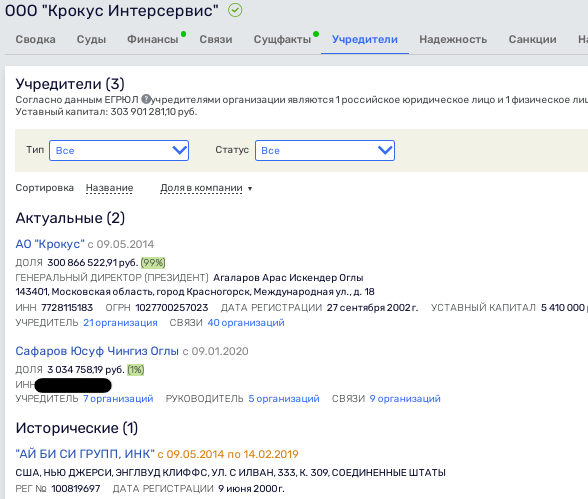588x499 pixels.
Task: Open Крокус's 21 организация founder link
Action: [x=120, y=323]
